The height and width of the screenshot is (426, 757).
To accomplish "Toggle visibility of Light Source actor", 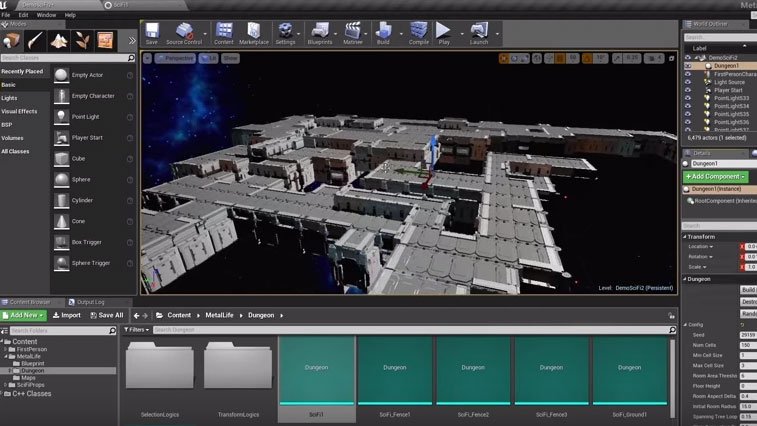I will point(688,82).
